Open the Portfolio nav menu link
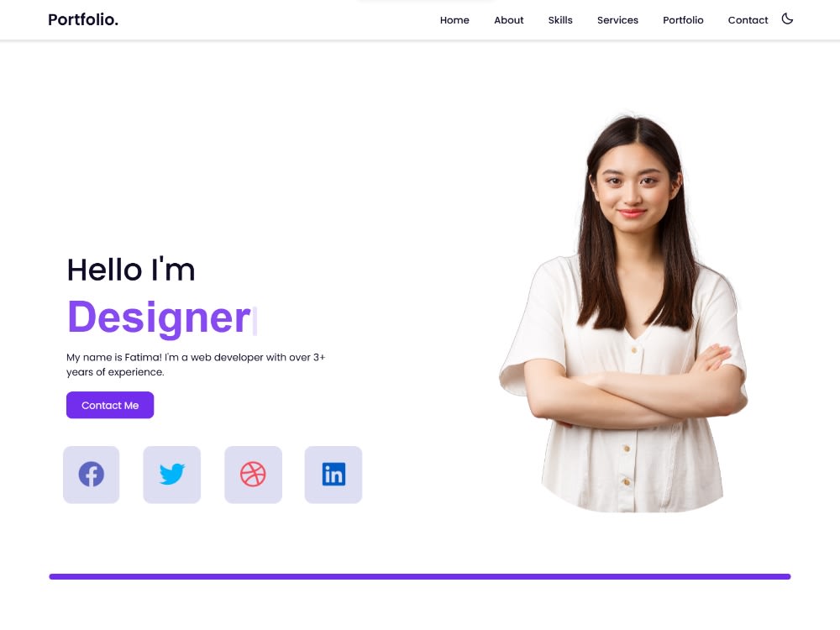840x630 pixels. 683,20
